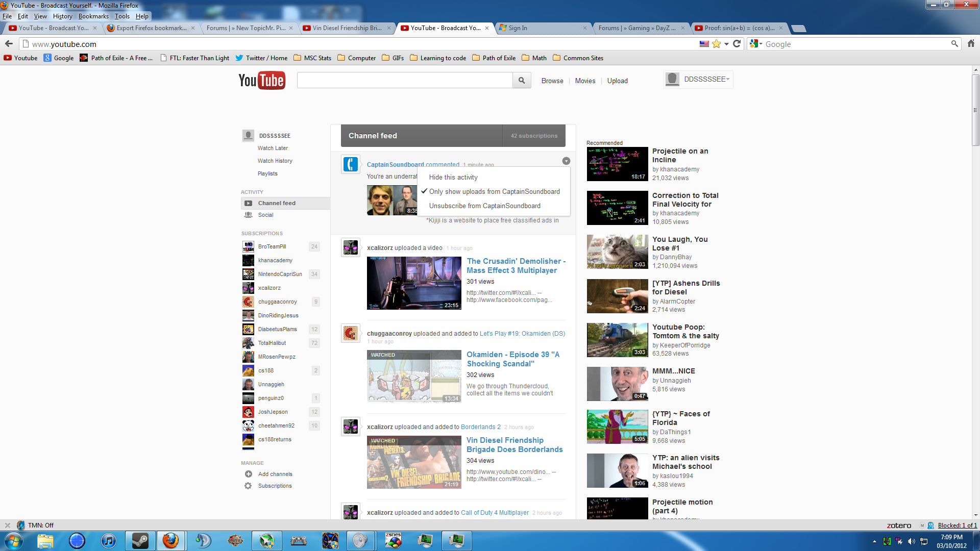Open the JoshJepson subscription avatar
This screenshot has height=551, width=980.
coord(248,412)
